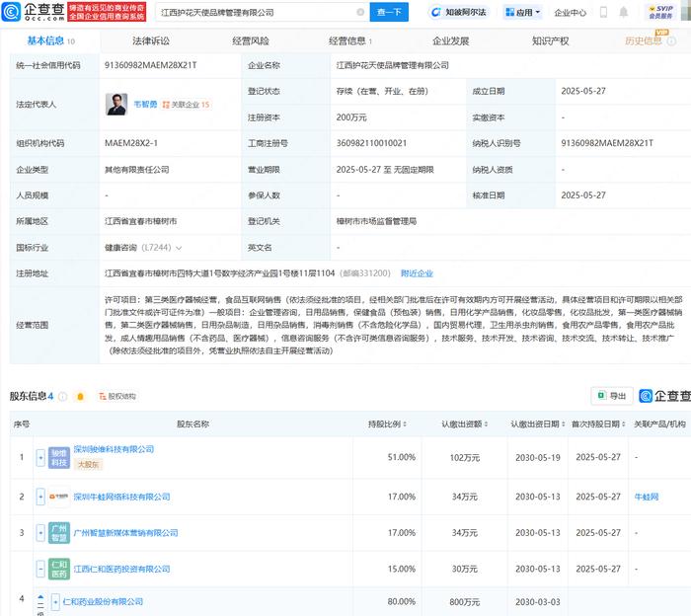Image resolution: width=691 pixels, height=616 pixels.
Task: Click 知彼阿尔法 AI assistant icon
Action: 436,12
